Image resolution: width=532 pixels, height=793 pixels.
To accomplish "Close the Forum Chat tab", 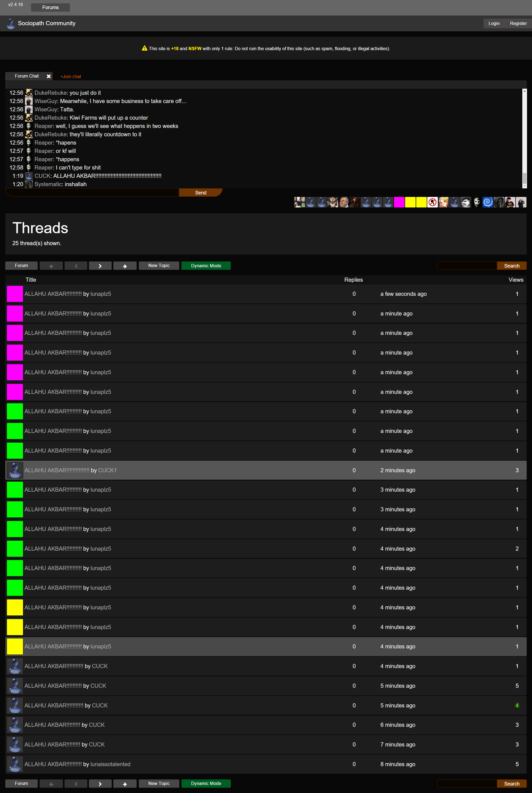I will coord(48,76).
